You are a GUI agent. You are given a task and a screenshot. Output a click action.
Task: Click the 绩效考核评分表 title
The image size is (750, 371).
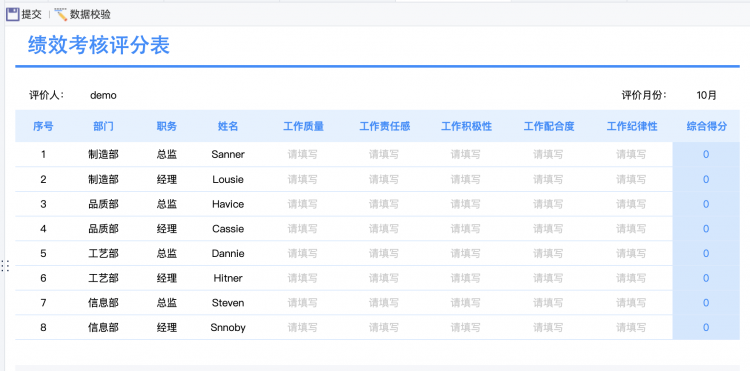[99, 45]
